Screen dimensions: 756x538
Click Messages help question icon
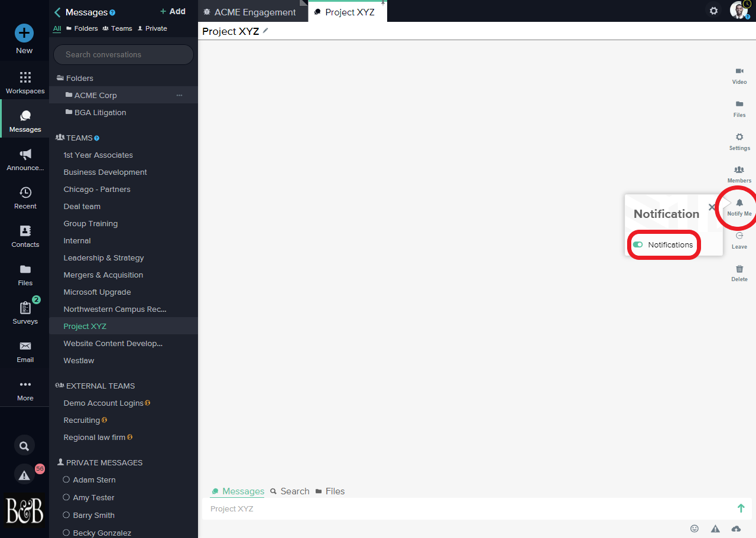113,12
